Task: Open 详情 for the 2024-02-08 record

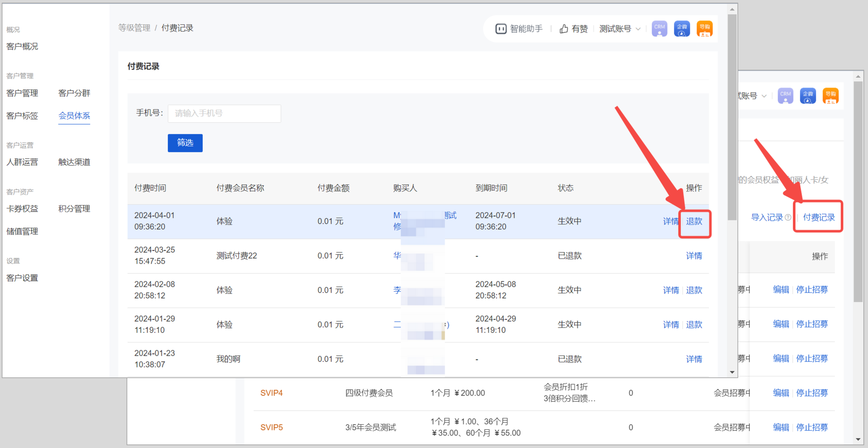Action: [671, 290]
